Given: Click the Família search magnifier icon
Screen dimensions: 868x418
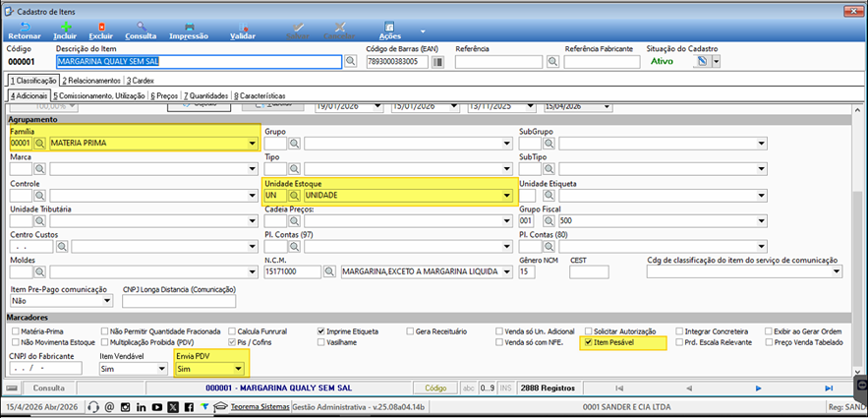Looking at the screenshot, I should coord(40,144).
